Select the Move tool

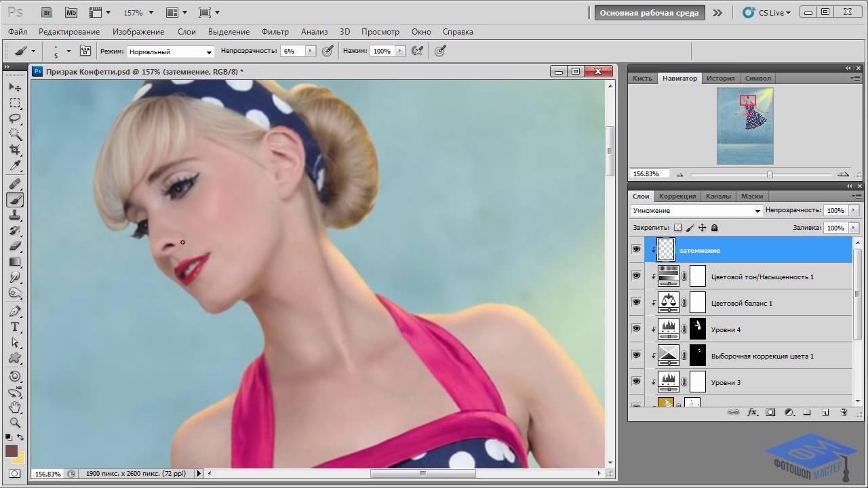(x=15, y=87)
